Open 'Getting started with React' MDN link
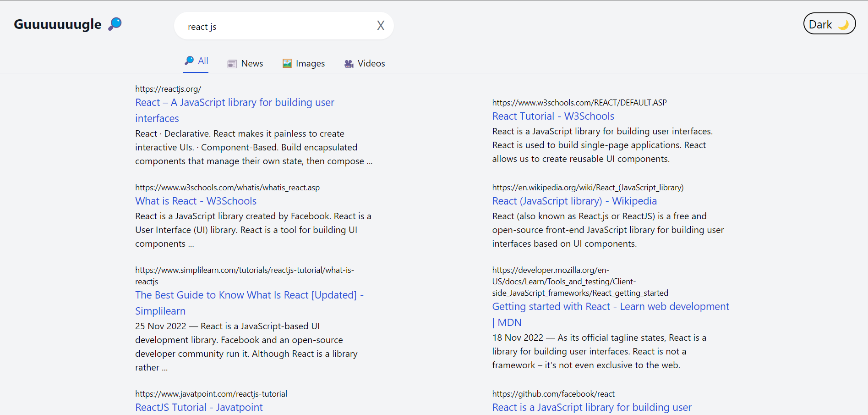The width and height of the screenshot is (868, 415). (610, 307)
